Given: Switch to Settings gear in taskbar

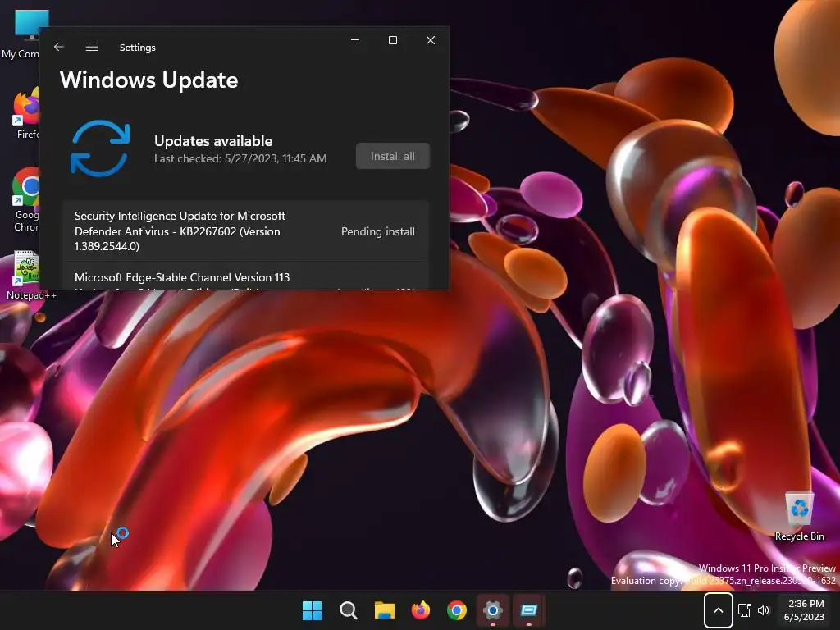Looking at the screenshot, I should [492, 610].
